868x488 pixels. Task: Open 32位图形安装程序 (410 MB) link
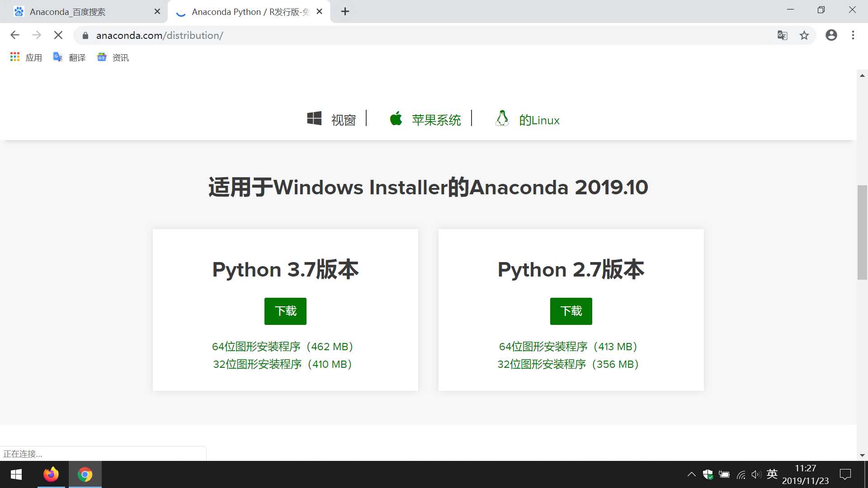283,364
